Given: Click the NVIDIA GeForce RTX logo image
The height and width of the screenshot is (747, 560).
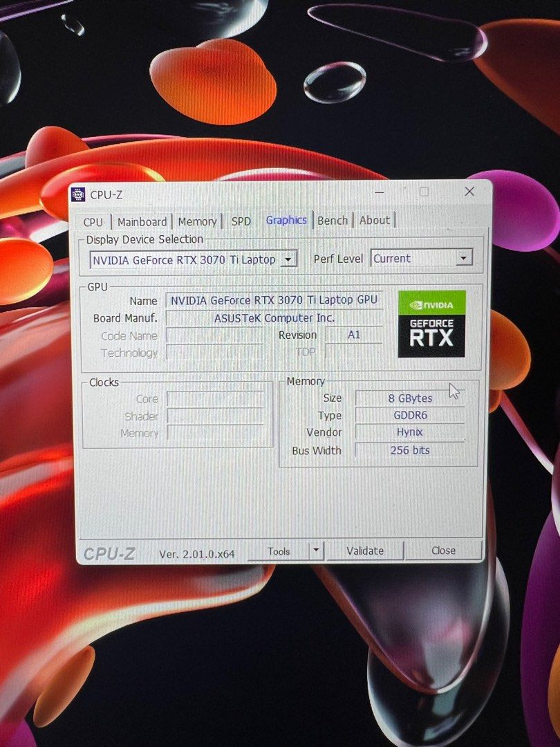Looking at the screenshot, I should pyautogui.click(x=431, y=325).
